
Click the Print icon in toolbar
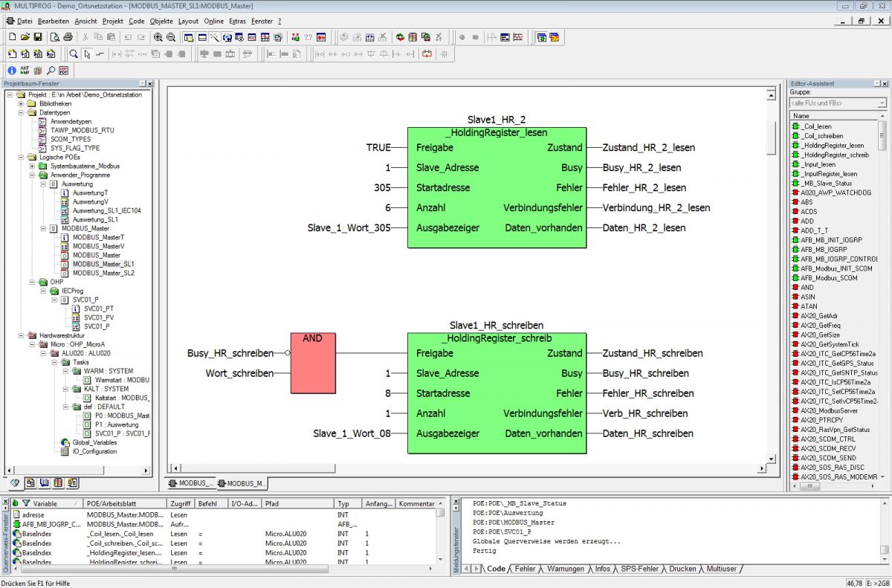[x=68, y=36]
